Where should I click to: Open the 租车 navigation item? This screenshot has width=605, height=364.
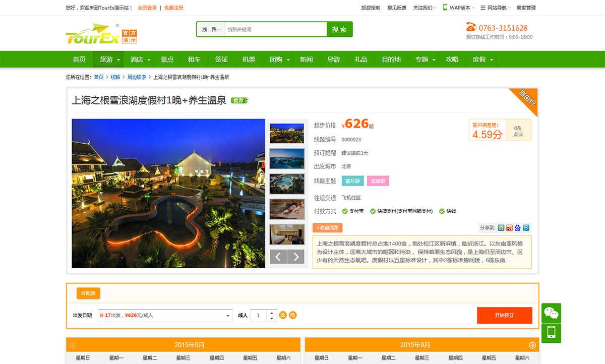point(194,59)
